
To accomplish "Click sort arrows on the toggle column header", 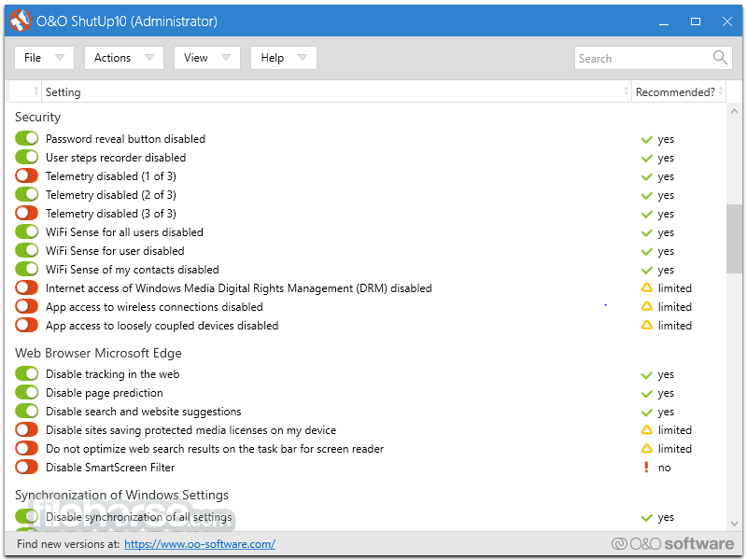I will (36, 91).
